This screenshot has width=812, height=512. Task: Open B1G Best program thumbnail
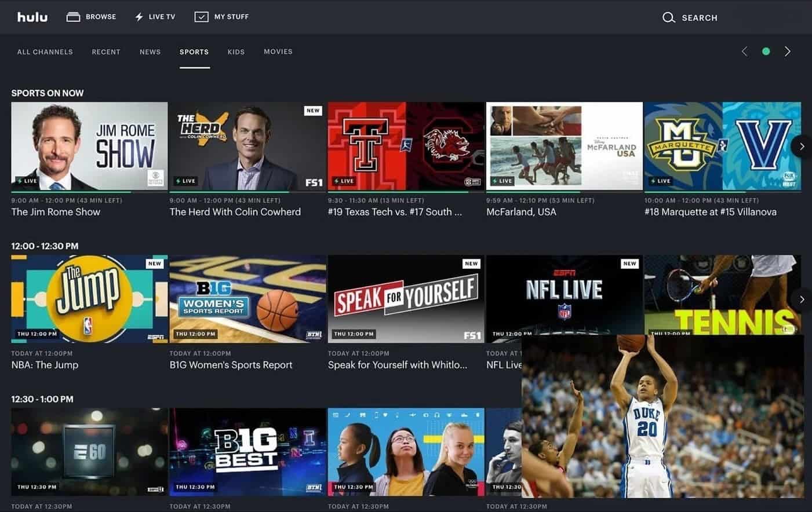[x=247, y=452]
